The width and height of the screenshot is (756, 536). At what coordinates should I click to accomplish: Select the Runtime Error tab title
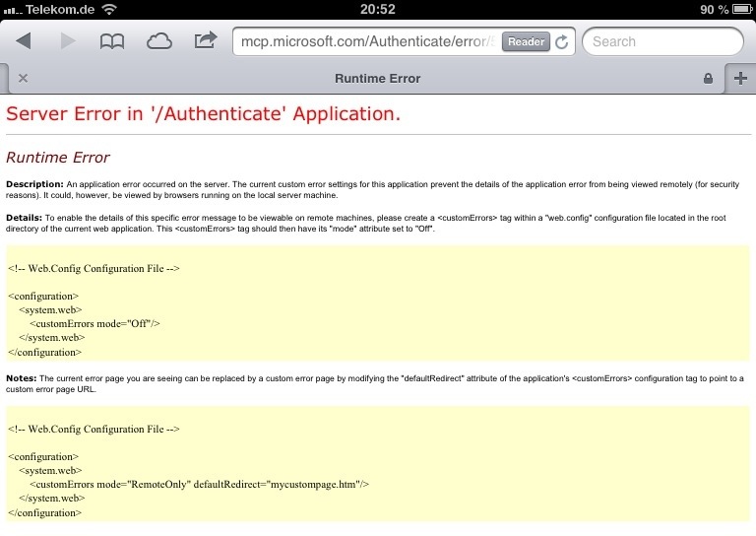click(x=377, y=78)
